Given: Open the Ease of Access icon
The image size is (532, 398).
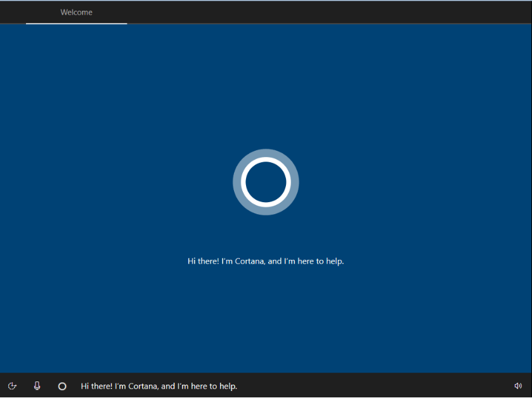Looking at the screenshot, I should (12, 386).
